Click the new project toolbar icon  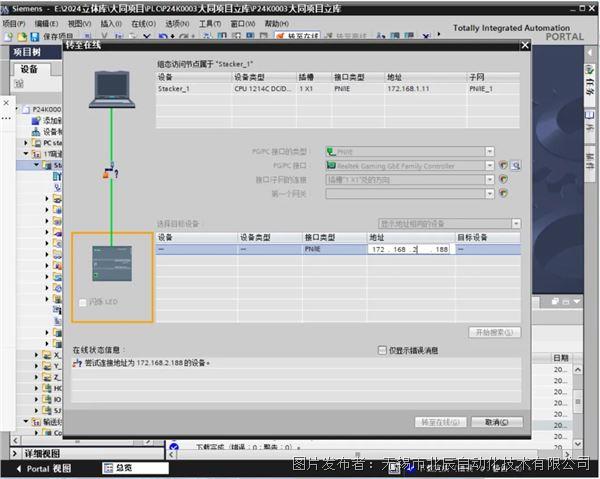coord(9,37)
